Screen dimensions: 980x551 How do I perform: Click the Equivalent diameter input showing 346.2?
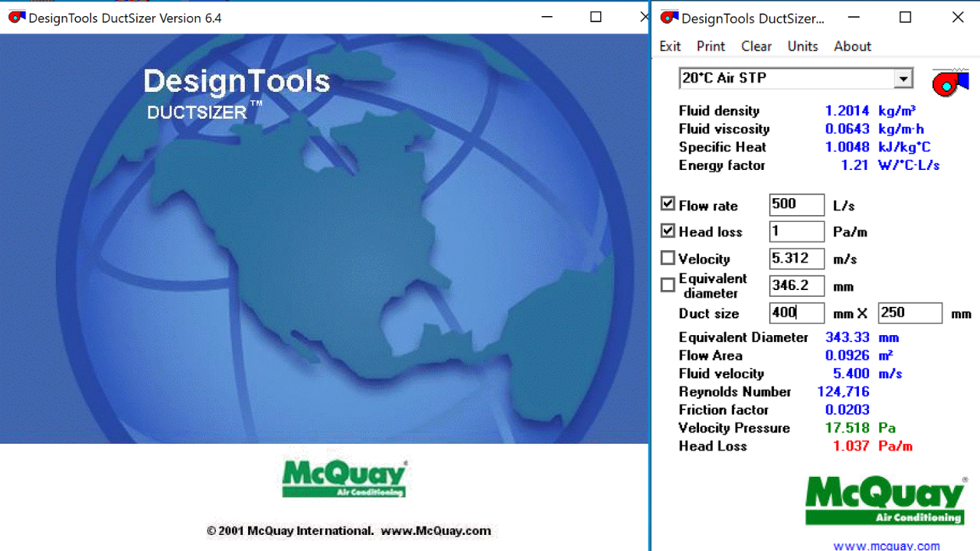pos(797,285)
